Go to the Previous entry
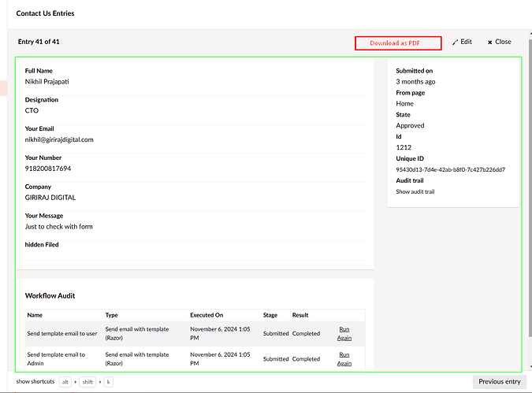The height and width of the screenshot is (393, 532). pos(499,382)
